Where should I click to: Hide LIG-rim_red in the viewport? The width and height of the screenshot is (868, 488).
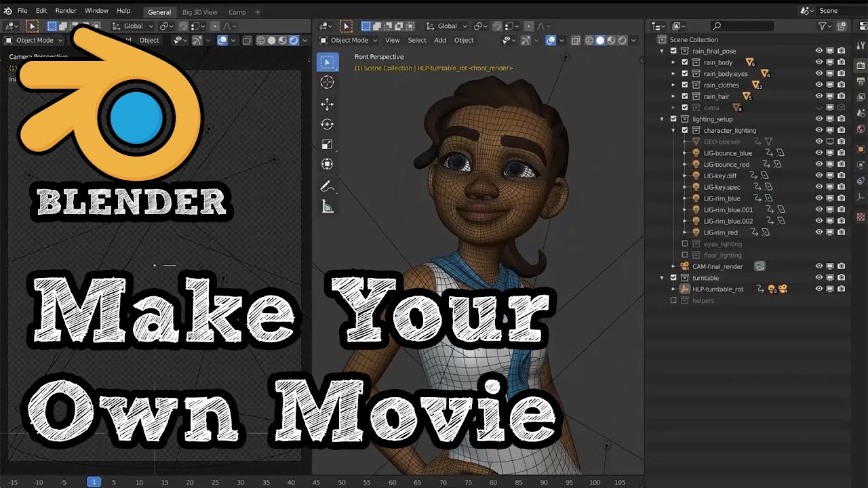click(x=819, y=232)
